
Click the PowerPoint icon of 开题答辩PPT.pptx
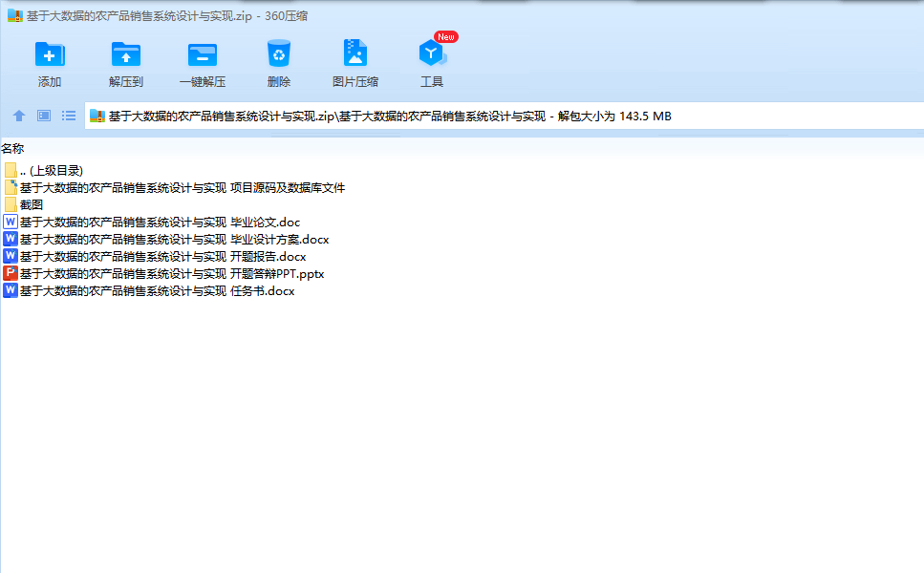(x=10, y=273)
